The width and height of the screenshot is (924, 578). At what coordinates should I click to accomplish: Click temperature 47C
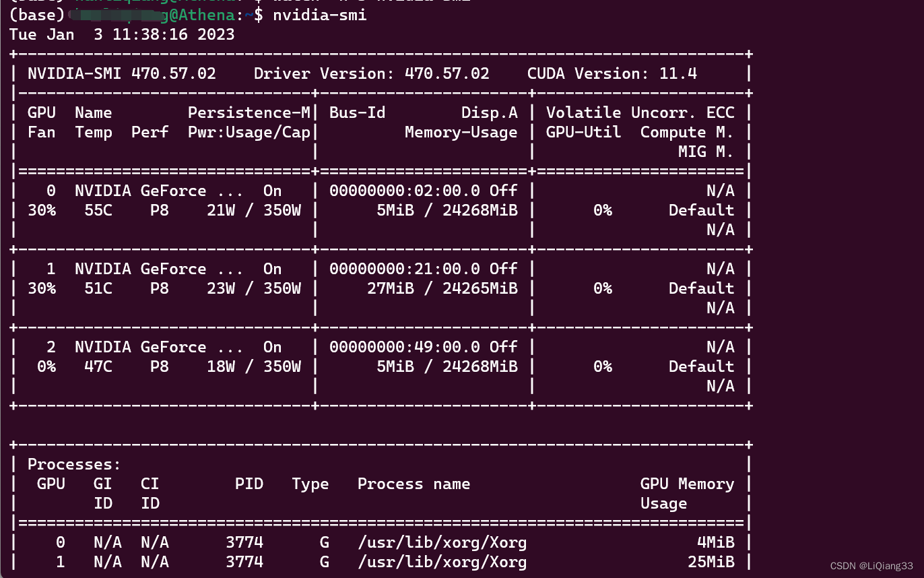[98, 366]
